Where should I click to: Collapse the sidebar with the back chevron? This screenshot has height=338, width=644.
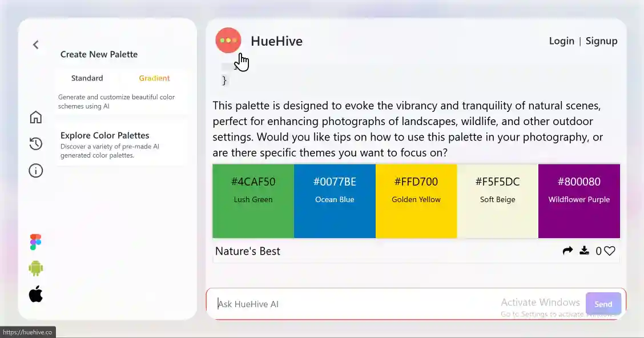(36, 44)
